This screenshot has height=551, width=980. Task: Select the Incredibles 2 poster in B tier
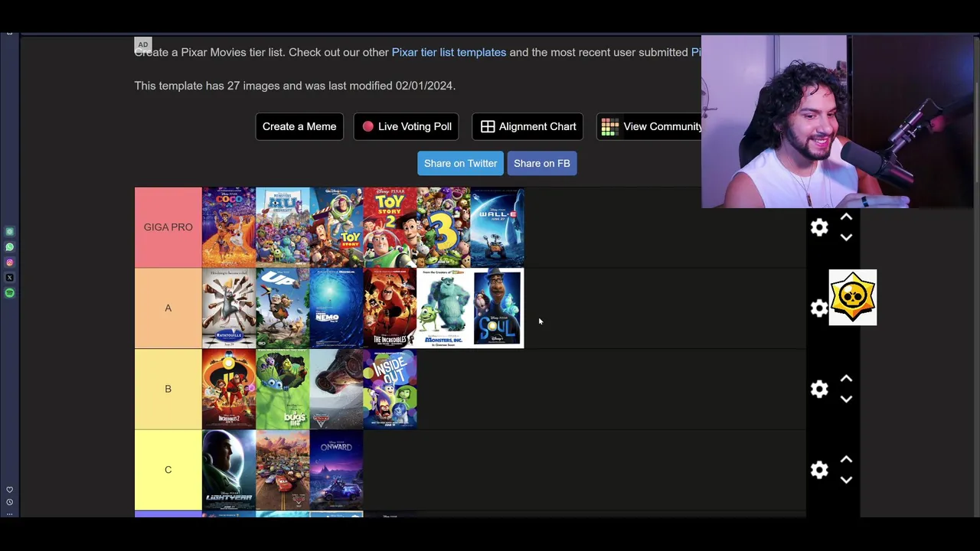[229, 389]
